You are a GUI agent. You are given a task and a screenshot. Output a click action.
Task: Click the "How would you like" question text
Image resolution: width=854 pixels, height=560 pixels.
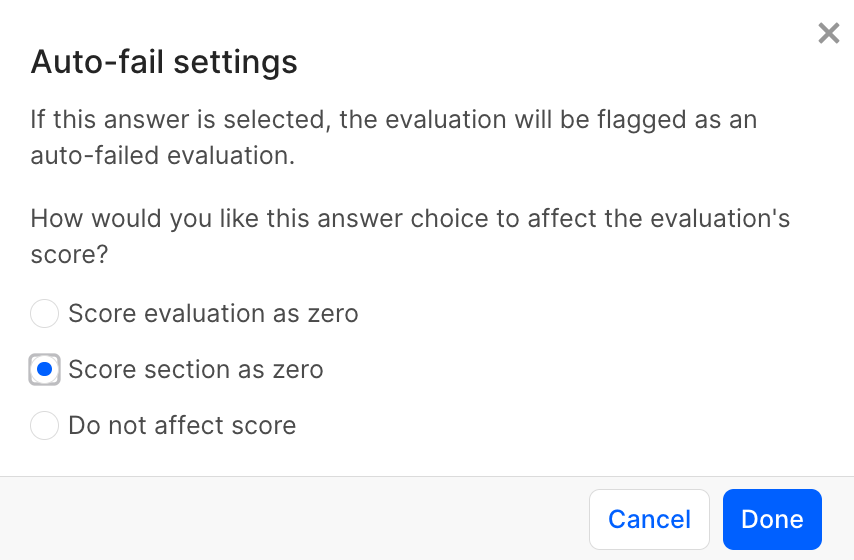pyautogui.click(x=410, y=218)
